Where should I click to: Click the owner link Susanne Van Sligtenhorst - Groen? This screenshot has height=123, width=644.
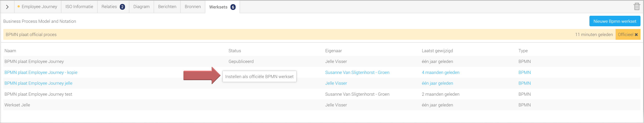[x=357, y=72]
